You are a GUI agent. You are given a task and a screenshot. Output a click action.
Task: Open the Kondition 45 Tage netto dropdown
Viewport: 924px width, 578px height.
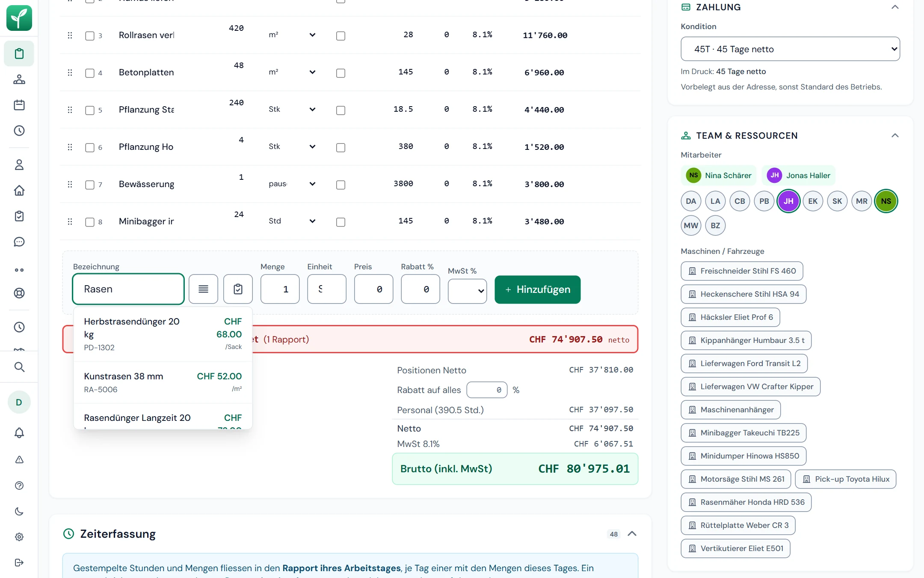[x=790, y=49]
